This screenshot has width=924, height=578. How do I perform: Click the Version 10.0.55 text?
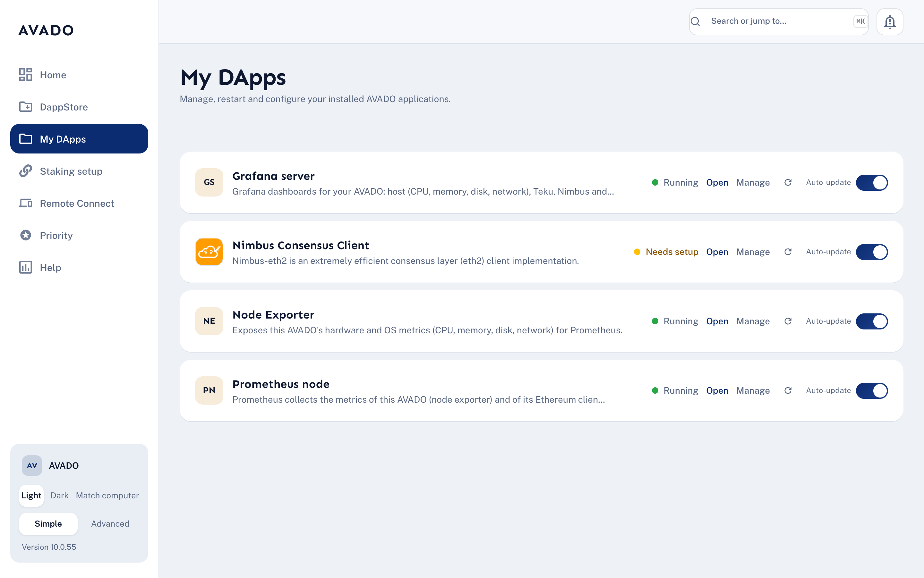tap(49, 547)
